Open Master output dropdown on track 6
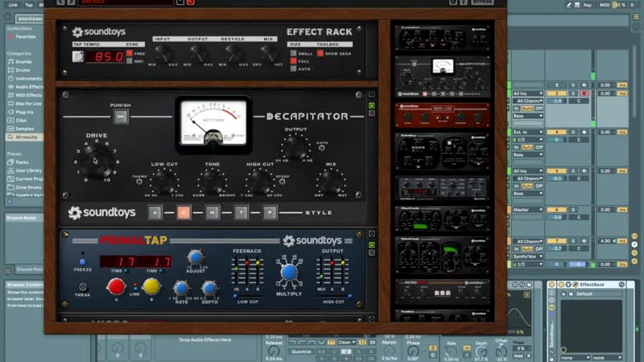 pyautogui.click(x=528, y=210)
